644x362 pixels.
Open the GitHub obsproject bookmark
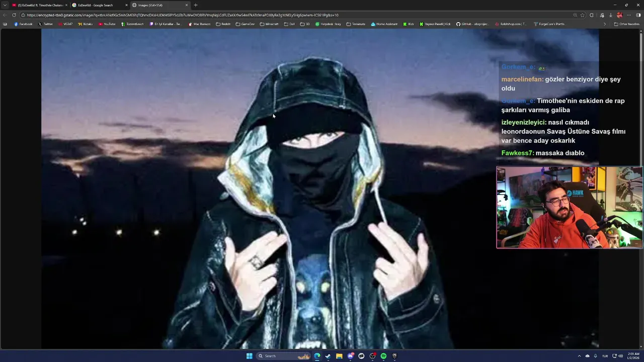pyautogui.click(x=472, y=24)
